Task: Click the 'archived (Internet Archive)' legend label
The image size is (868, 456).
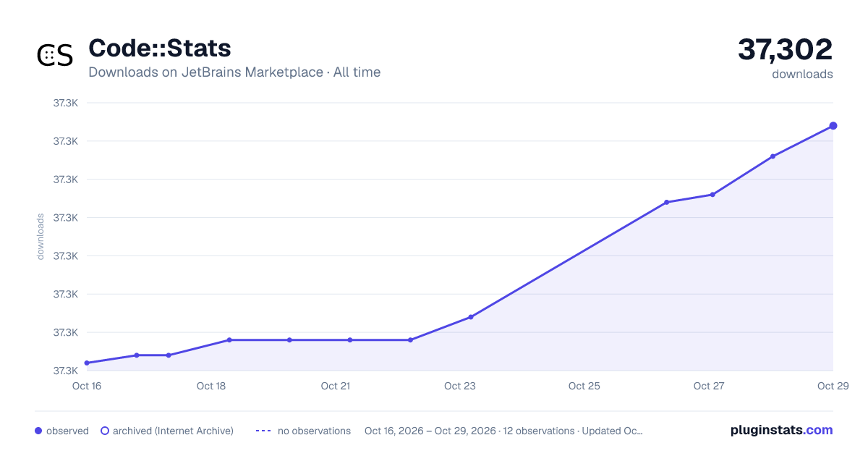Action: coord(173,431)
